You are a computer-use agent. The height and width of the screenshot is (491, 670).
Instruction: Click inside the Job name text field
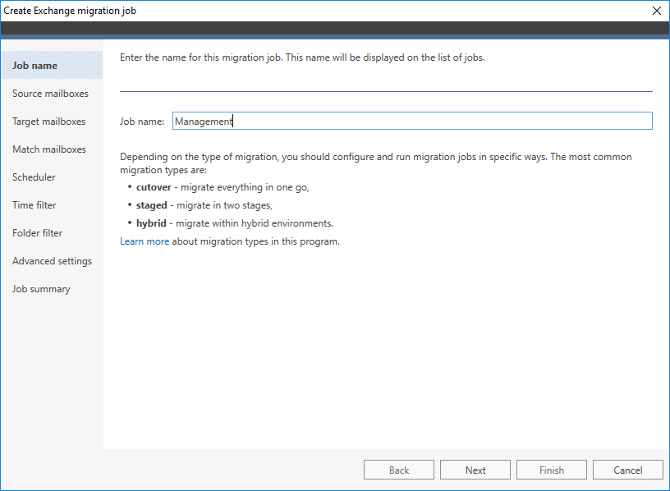point(412,121)
